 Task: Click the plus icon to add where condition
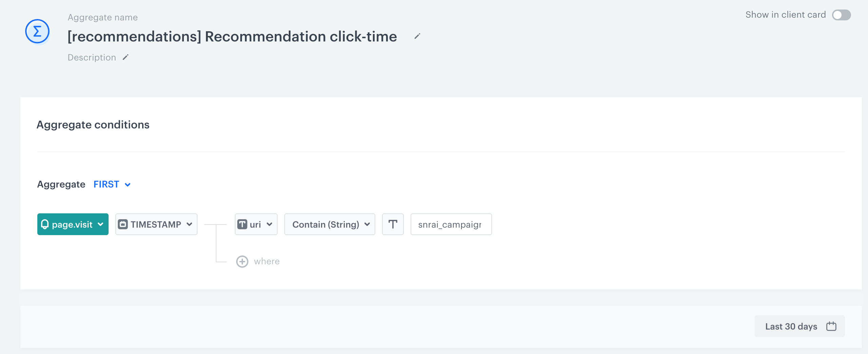point(242,262)
